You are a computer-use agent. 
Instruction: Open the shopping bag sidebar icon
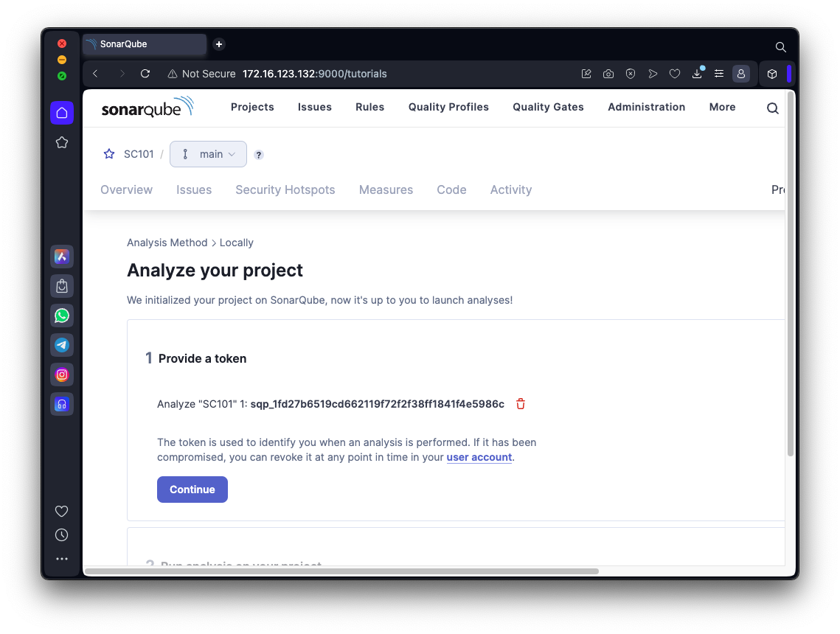62,286
